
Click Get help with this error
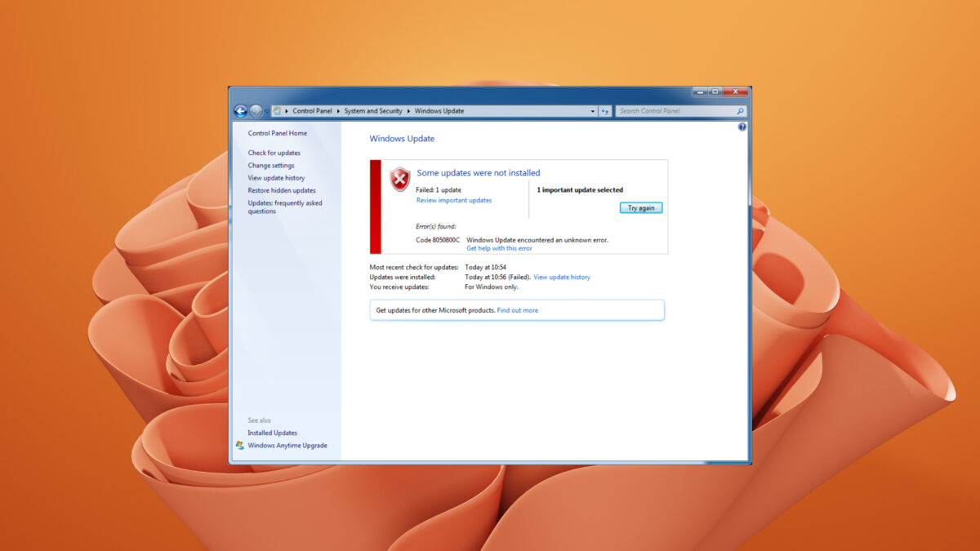click(499, 248)
